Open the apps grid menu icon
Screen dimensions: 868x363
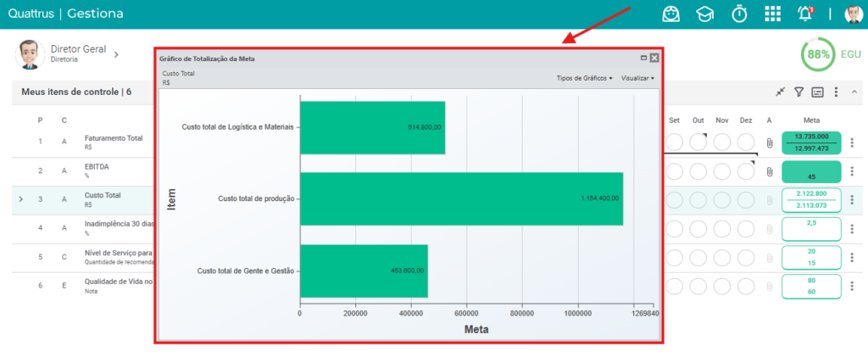(772, 14)
